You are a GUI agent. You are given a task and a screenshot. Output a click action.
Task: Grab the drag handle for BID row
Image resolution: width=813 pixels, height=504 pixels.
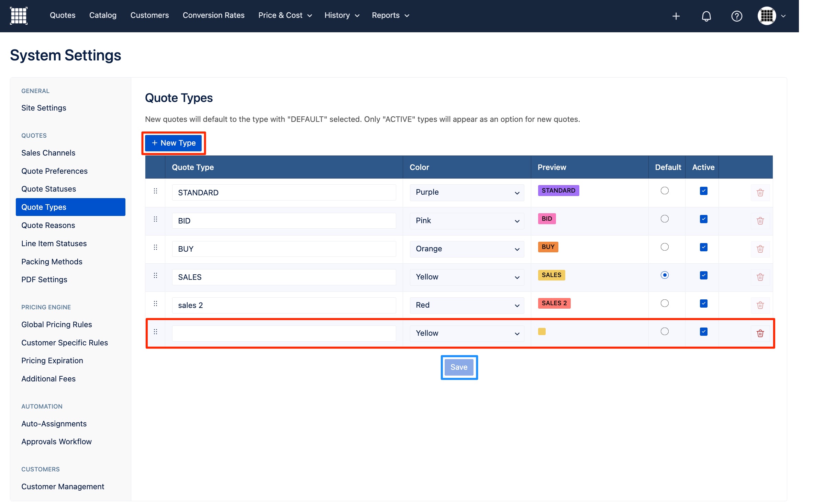coord(155,219)
